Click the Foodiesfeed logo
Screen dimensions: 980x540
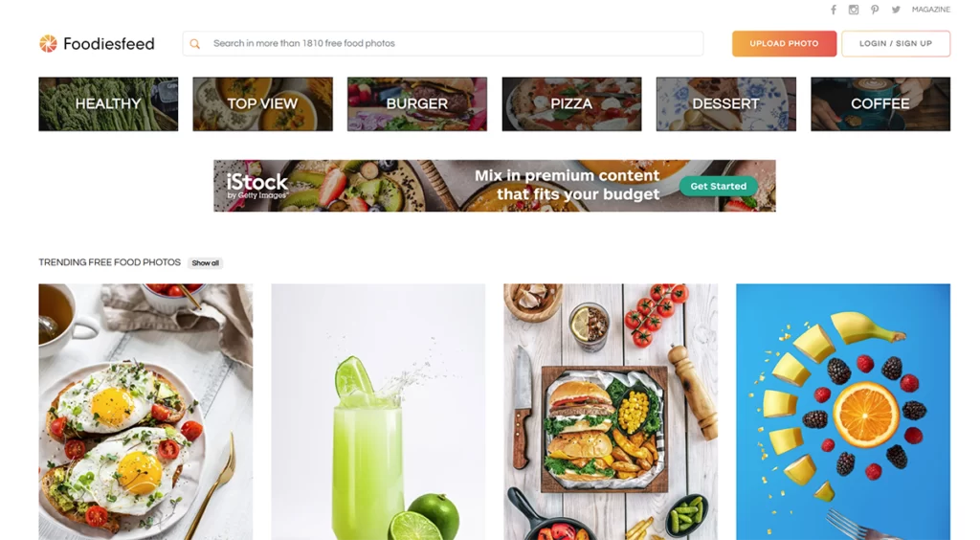click(x=97, y=44)
